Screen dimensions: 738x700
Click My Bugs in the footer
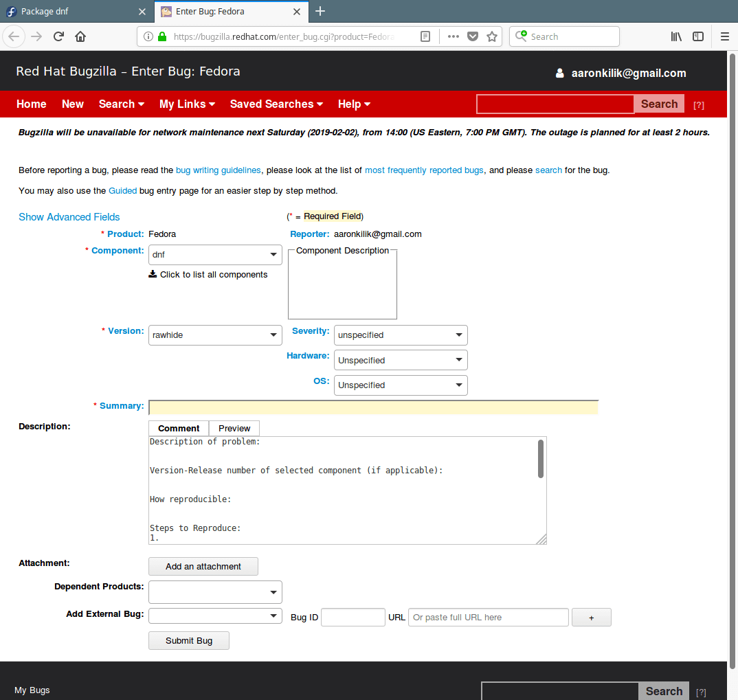pos(32,690)
